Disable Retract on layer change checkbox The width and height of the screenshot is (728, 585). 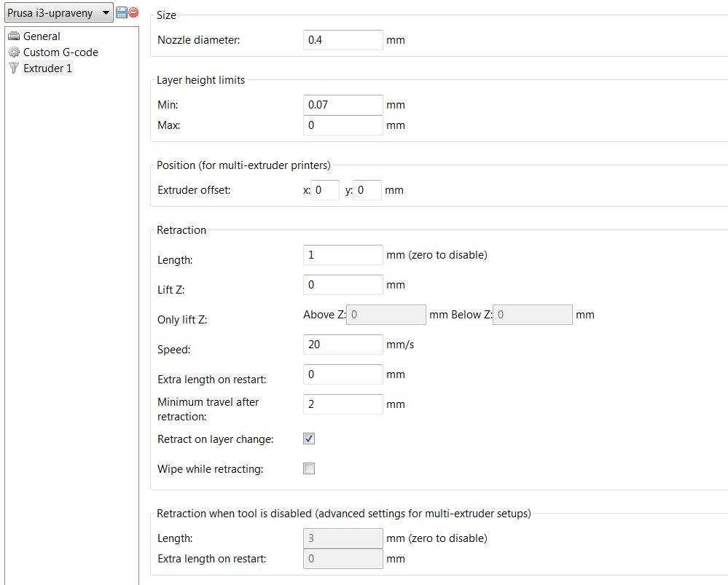click(x=309, y=439)
